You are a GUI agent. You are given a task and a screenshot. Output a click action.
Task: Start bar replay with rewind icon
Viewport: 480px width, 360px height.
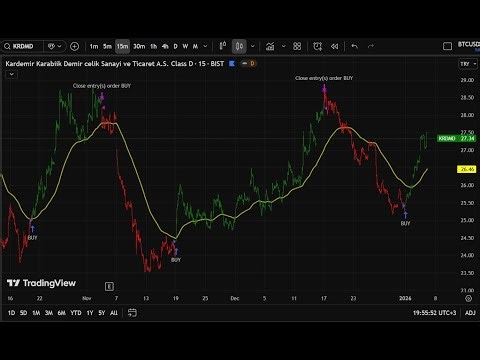(334, 46)
